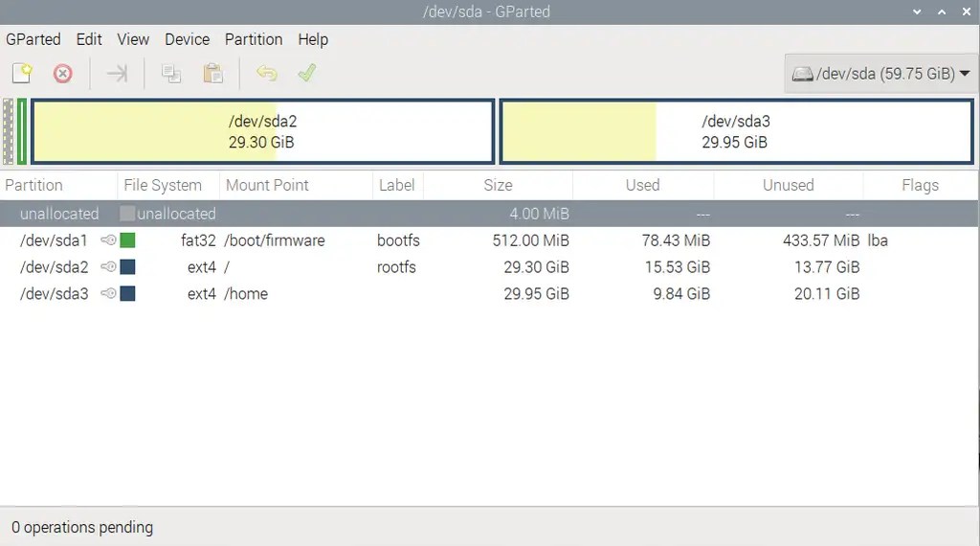This screenshot has height=546, width=980.
Task: Apply all operations with green checkmark
Action: 307,74
